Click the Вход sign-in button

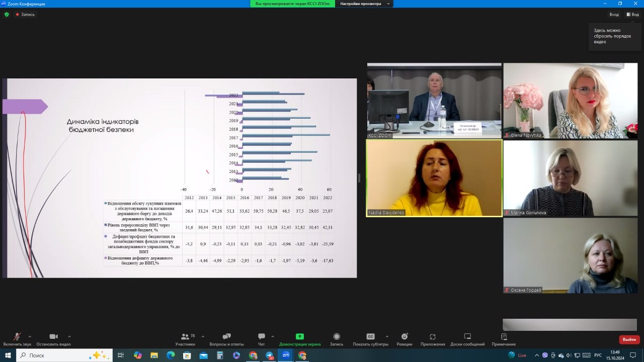pos(614,15)
